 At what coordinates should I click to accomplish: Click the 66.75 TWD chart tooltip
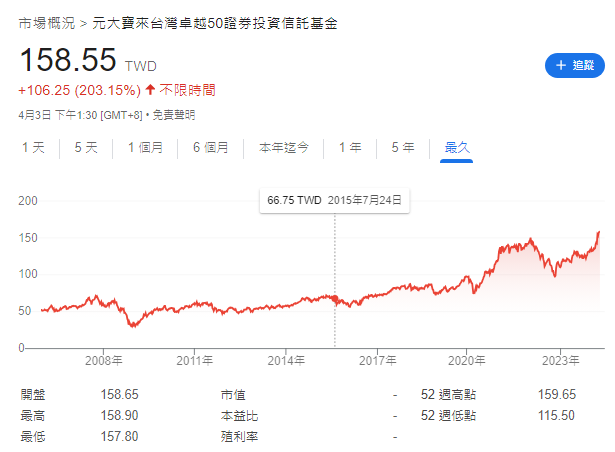click(x=335, y=200)
